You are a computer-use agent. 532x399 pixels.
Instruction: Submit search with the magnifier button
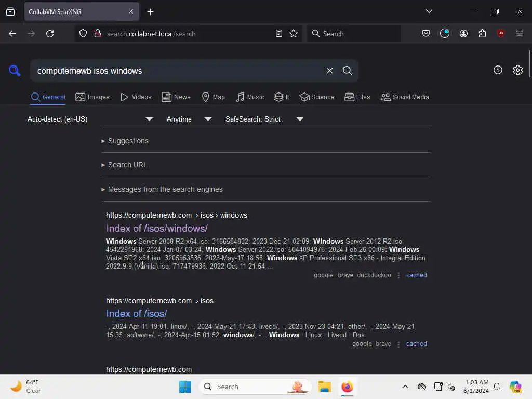(x=347, y=71)
